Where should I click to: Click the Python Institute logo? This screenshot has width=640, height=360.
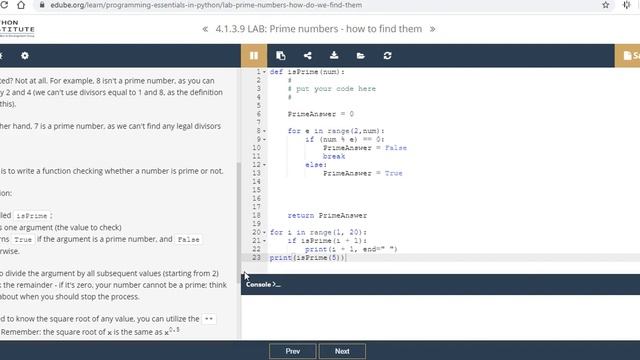click(17, 29)
